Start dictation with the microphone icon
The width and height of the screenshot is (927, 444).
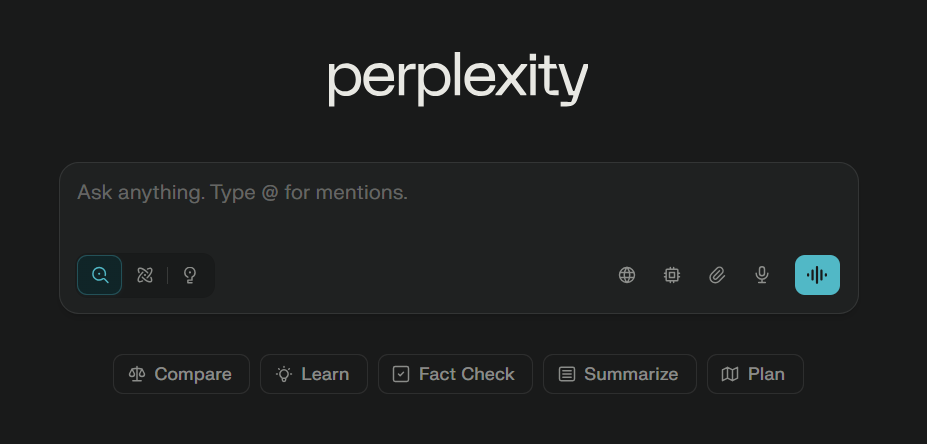(x=762, y=275)
